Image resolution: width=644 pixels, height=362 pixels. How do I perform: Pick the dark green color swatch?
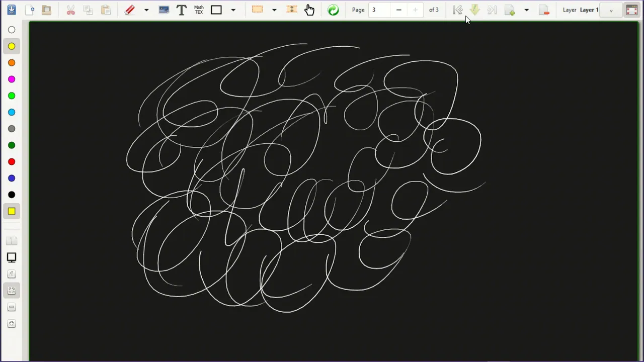point(12,145)
